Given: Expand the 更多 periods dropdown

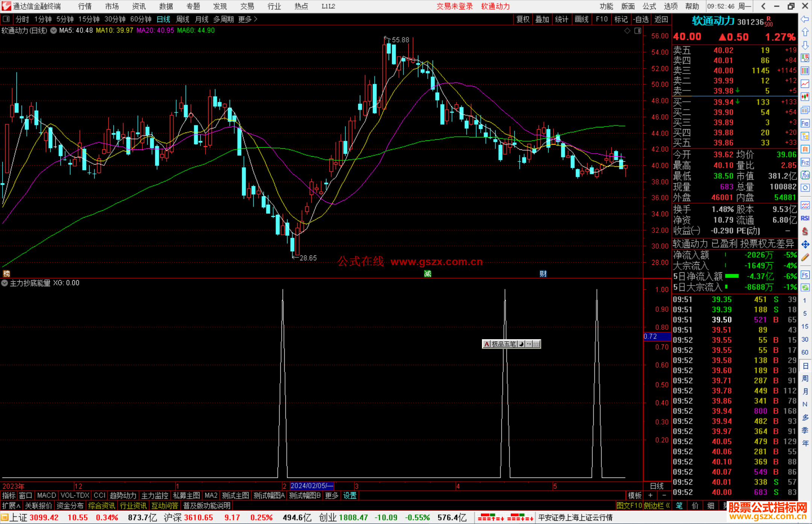Looking at the screenshot, I should point(248,19).
